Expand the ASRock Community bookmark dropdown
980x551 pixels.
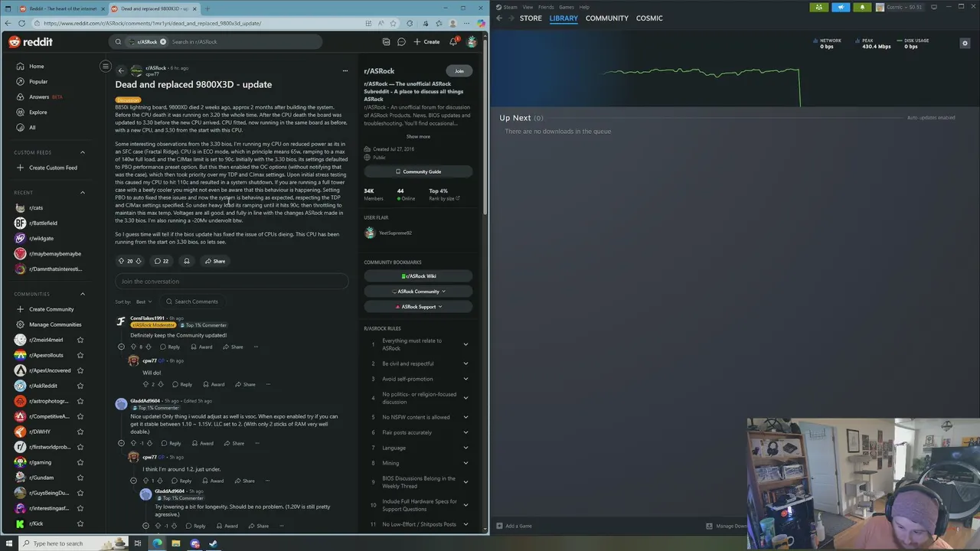[x=419, y=292]
